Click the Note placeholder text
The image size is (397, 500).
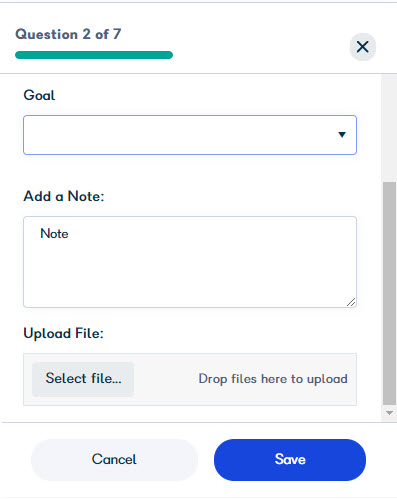coord(54,234)
